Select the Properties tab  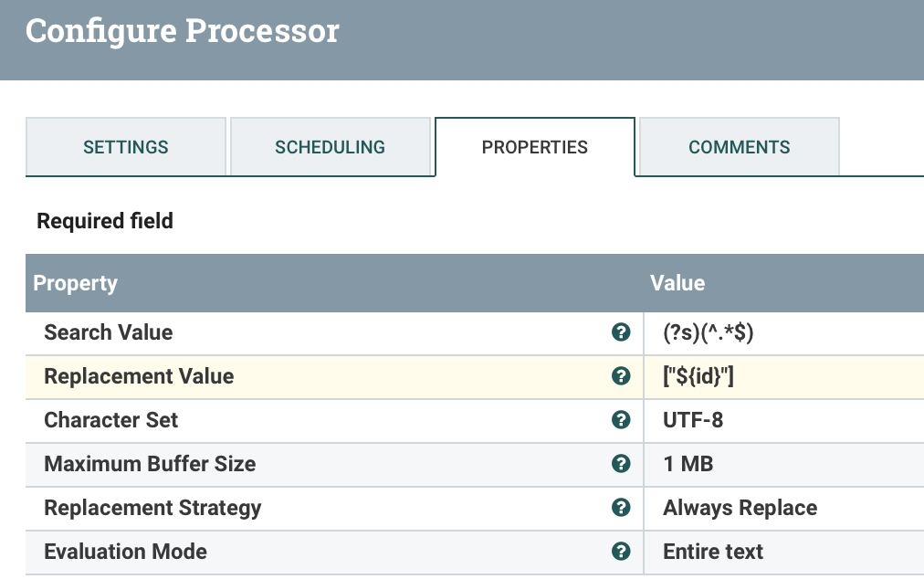pos(535,147)
